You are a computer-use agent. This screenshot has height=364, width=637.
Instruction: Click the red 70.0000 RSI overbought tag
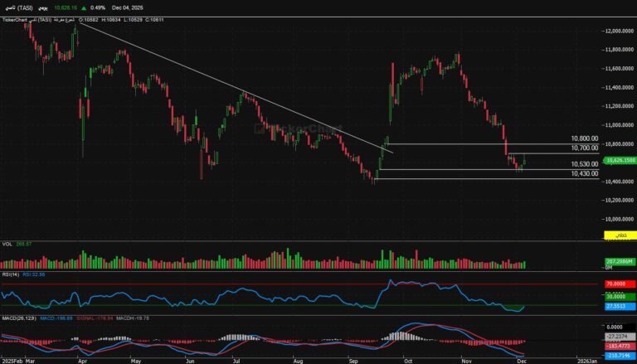click(x=619, y=284)
